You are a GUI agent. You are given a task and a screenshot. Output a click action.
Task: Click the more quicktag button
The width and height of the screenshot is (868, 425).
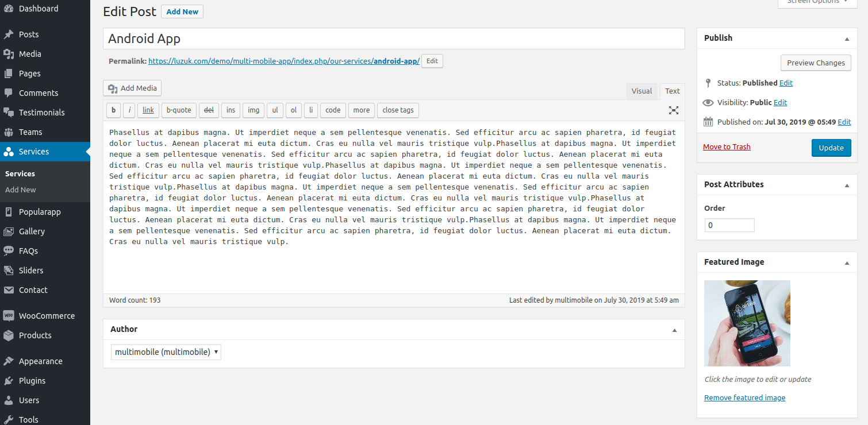point(362,110)
